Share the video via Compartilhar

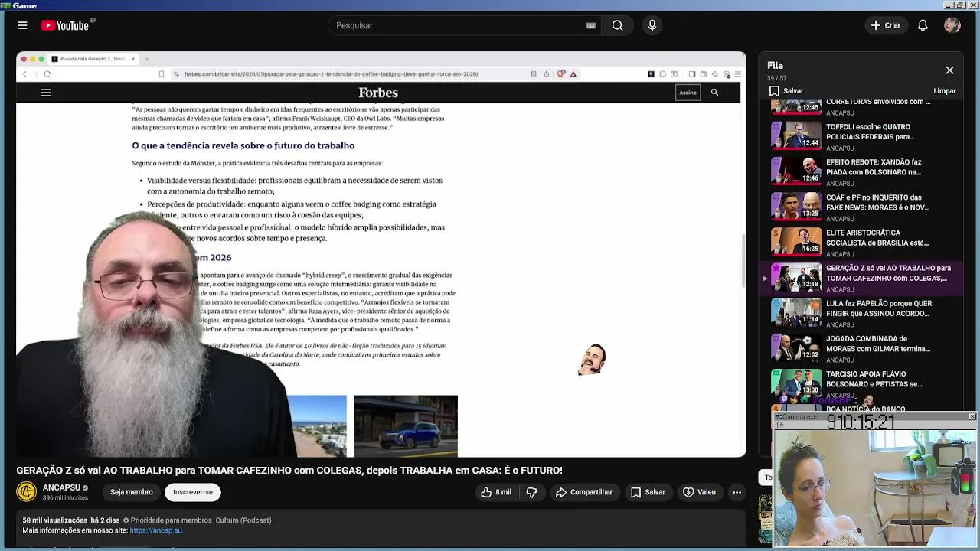coord(584,492)
